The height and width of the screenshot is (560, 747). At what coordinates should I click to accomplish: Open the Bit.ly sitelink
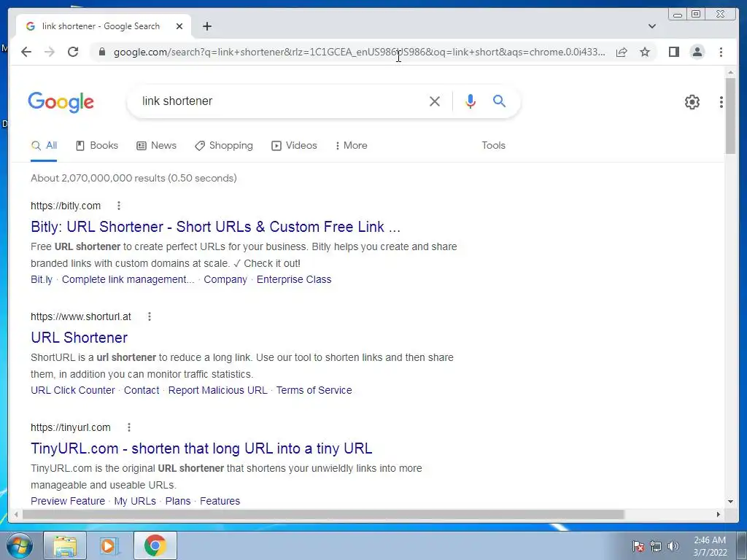tap(42, 279)
